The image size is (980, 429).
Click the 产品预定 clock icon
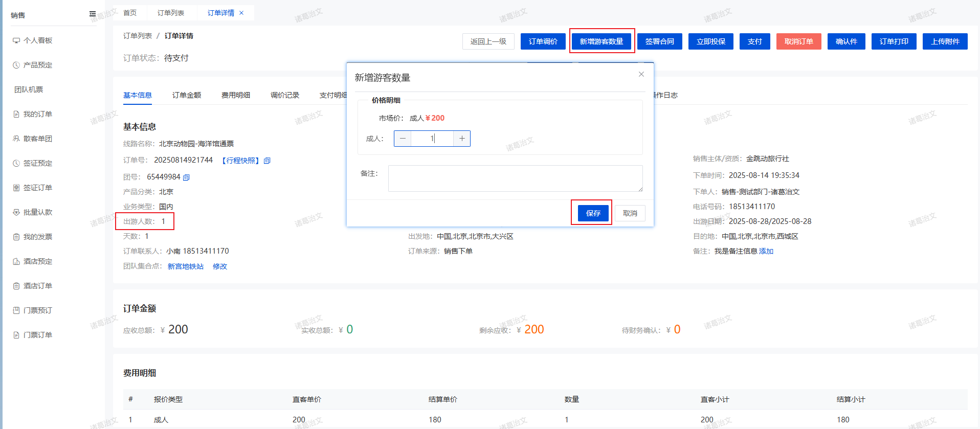click(x=16, y=65)
